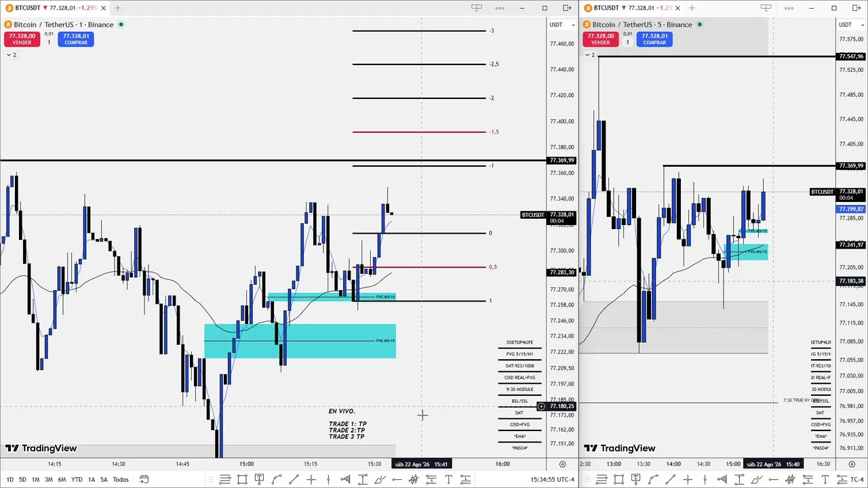The height and width of the screenshot is (488, 868).
Task: Click VENDER sell button in right window
Action: coord(600,39)
